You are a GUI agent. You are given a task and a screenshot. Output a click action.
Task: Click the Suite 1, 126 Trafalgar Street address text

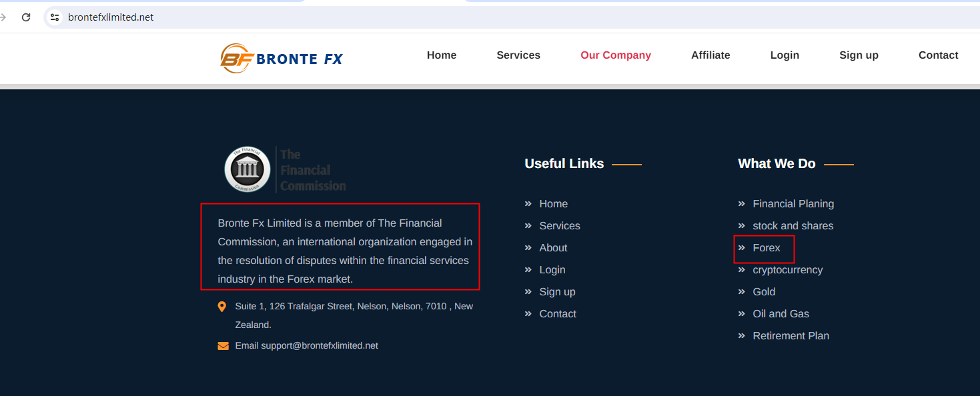[354, 316]
